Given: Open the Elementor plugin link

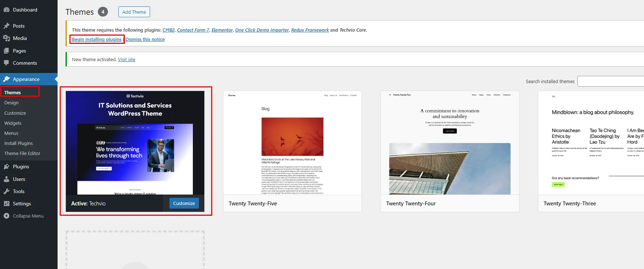Looking at the screenshot, I should coord(222,30).
